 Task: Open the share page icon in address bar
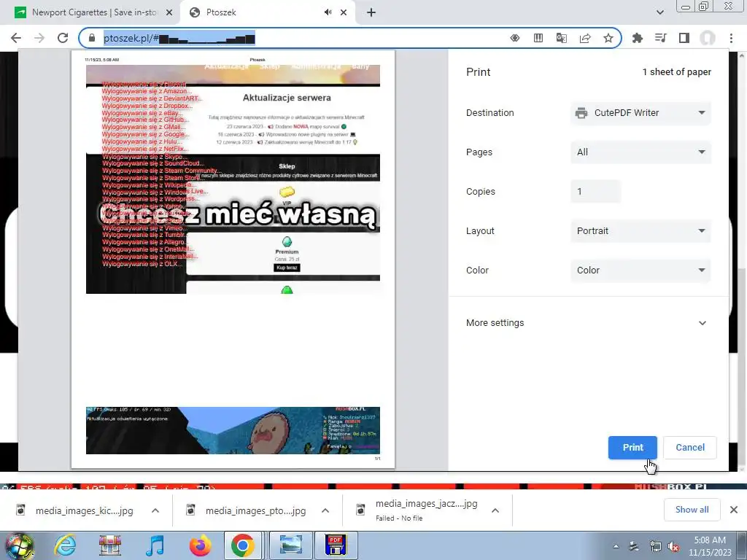tap(585, 38)
